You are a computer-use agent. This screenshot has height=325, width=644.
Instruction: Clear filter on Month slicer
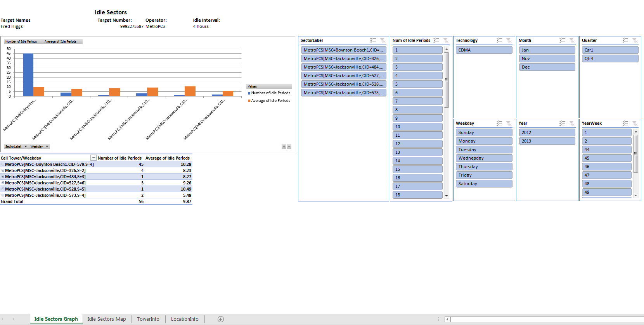tap(572, 40)
